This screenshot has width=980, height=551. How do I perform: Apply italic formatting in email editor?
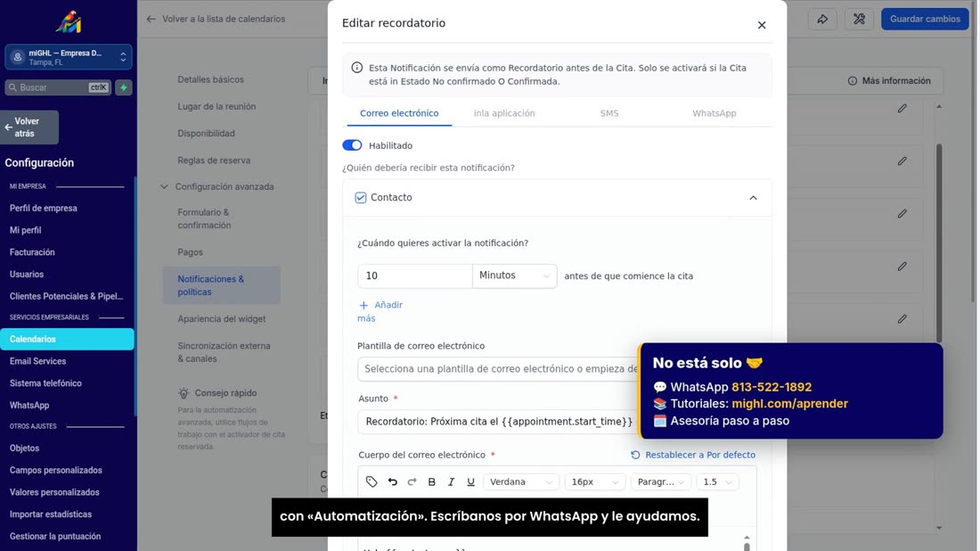pos(452,481)
